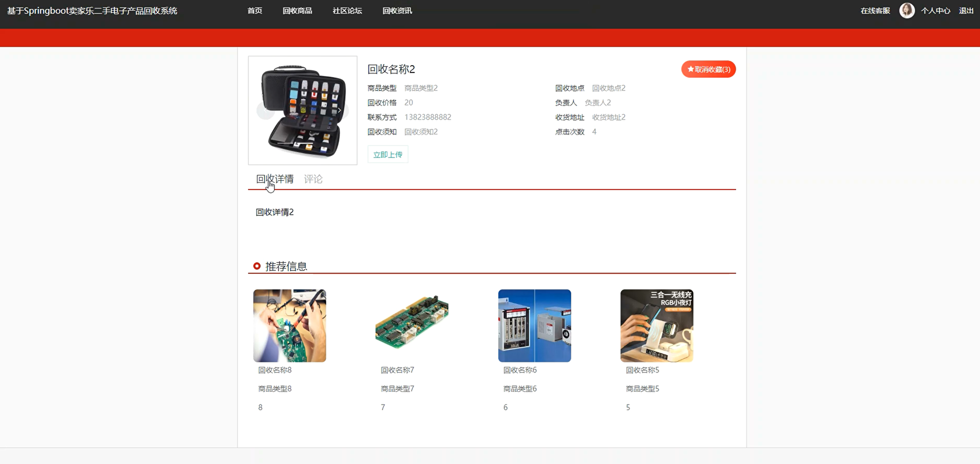Switch to the 评论 tab
Viewport: 980px width, 464px height.
(313, 179)
